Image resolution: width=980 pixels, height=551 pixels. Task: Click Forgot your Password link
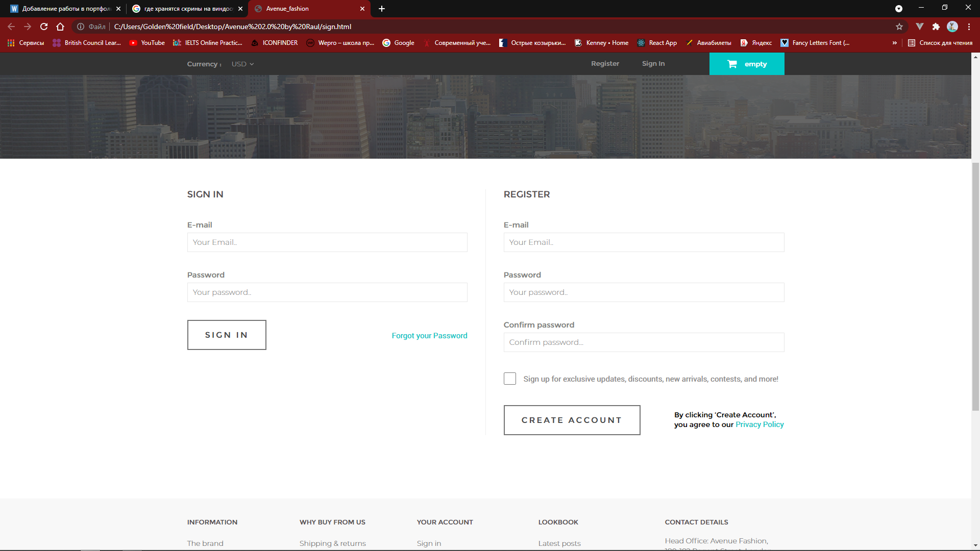click(x=429, y=336)
